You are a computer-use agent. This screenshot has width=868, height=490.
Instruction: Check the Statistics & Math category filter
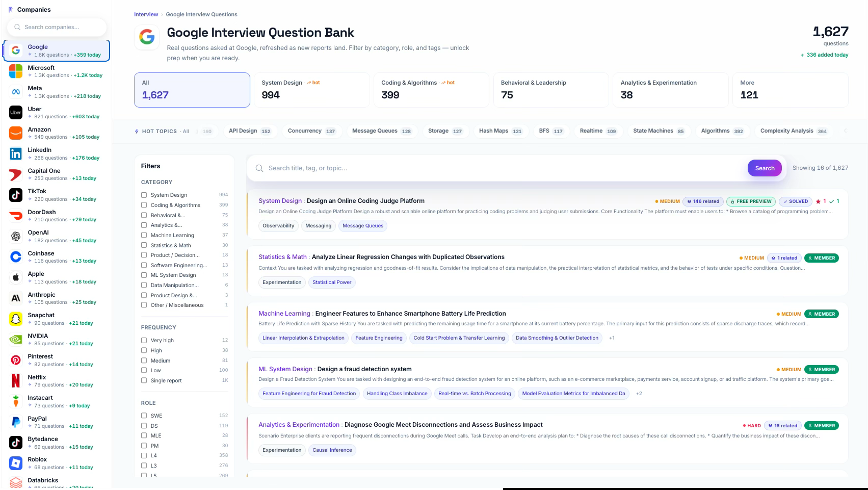pos(144,245)
